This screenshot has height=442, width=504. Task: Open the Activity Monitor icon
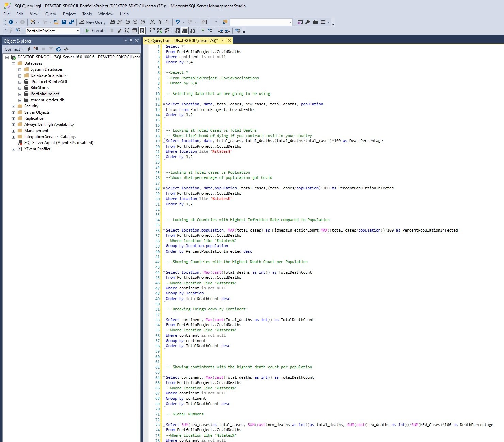(204, 22)
